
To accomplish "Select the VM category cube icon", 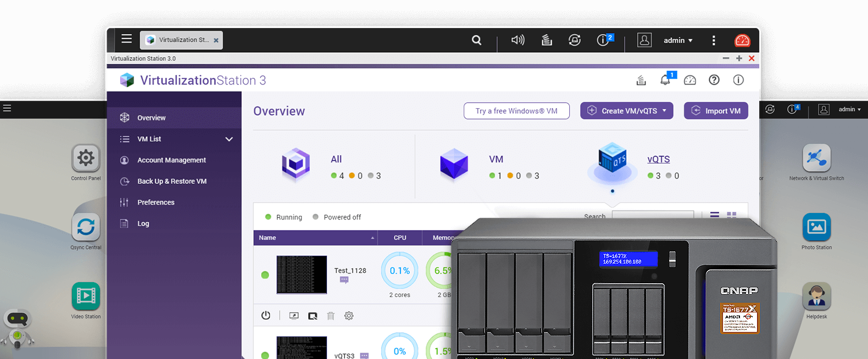I will point(454,164).
